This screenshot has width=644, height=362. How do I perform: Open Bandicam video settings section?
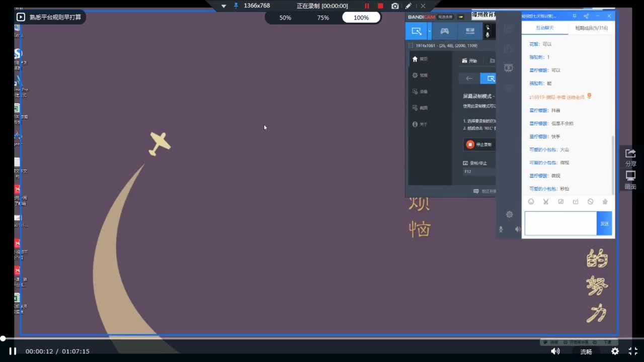click(420, 92)
